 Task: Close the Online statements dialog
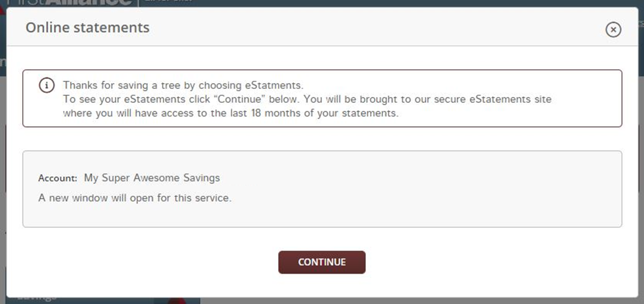(x=613, y=30)
